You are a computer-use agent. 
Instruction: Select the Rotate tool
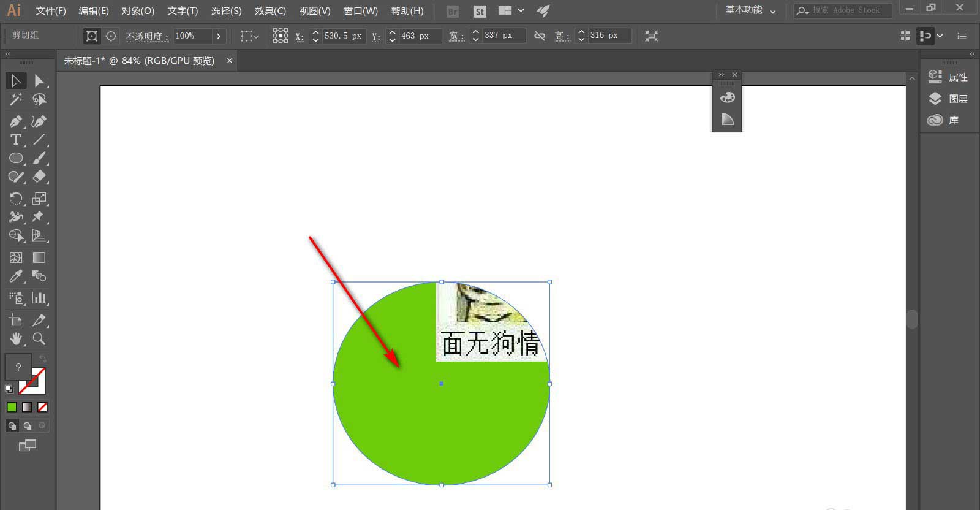[16, 199]
